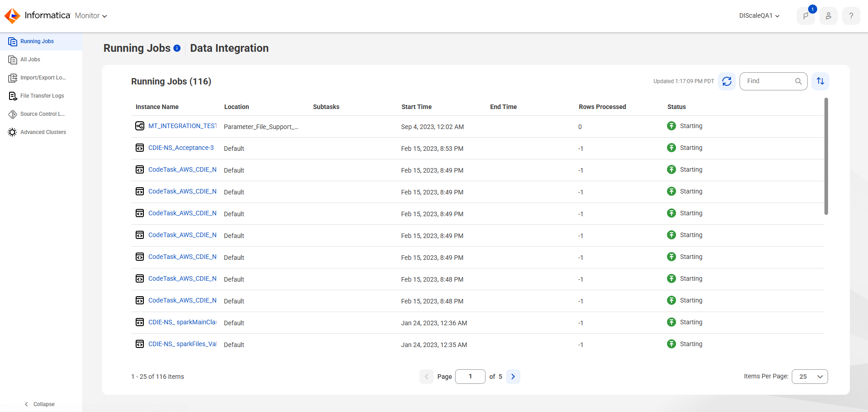This screenshot has height=412, width=868.
Task: Open CDIE-NS_Acceptance-3 job link
Action: (181, 148)
